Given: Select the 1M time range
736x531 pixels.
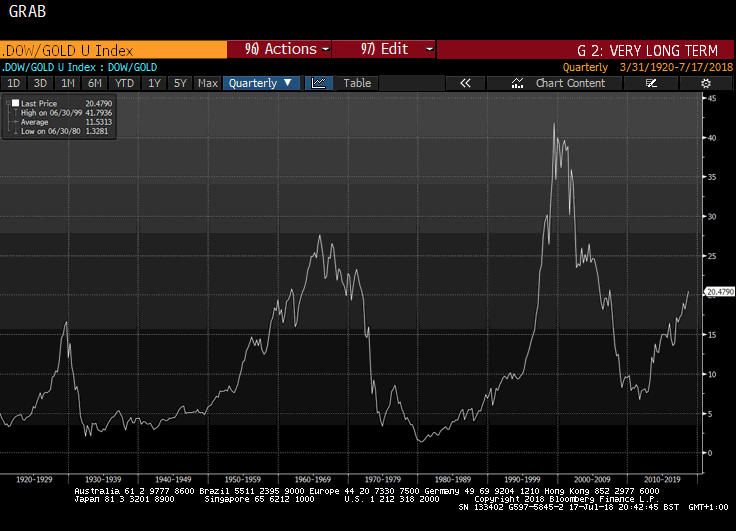Looking at the screenshot, I should tap(67, 83).
